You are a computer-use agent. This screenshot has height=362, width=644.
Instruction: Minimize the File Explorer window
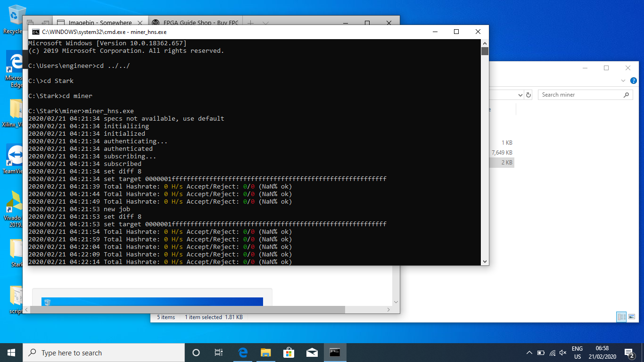point(585,68)
